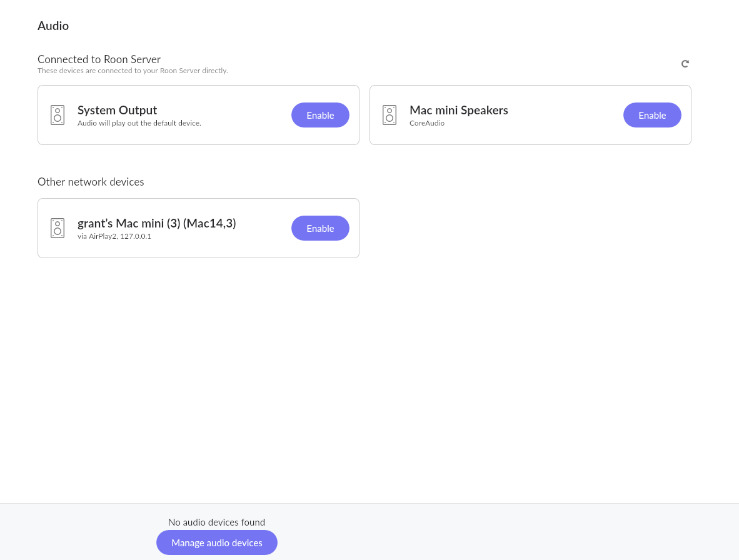The height and width of the screenshot is (560, 739).
Task: Click 'Audio will play out the default device.'
Action: point(139,123)
